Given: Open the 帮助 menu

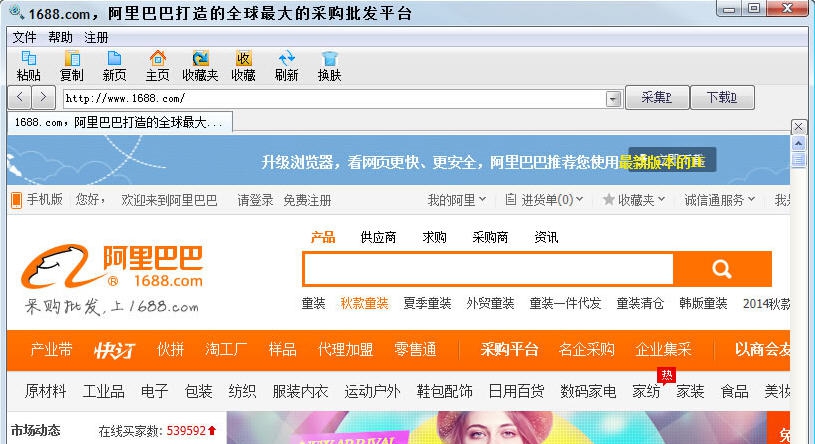Looking at the screenshot, I should [x=60, y=37].
